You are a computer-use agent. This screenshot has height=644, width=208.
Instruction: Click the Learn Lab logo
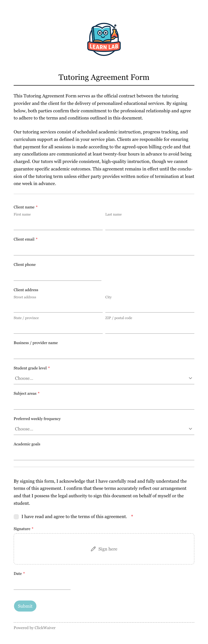point(104,39)
